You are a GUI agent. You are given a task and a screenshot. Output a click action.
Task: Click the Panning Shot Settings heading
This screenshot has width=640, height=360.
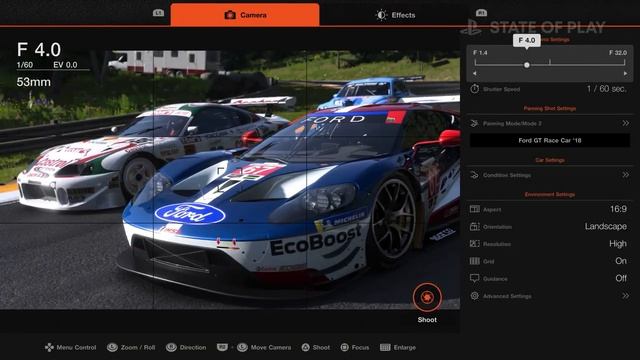(x=550, y=109)
